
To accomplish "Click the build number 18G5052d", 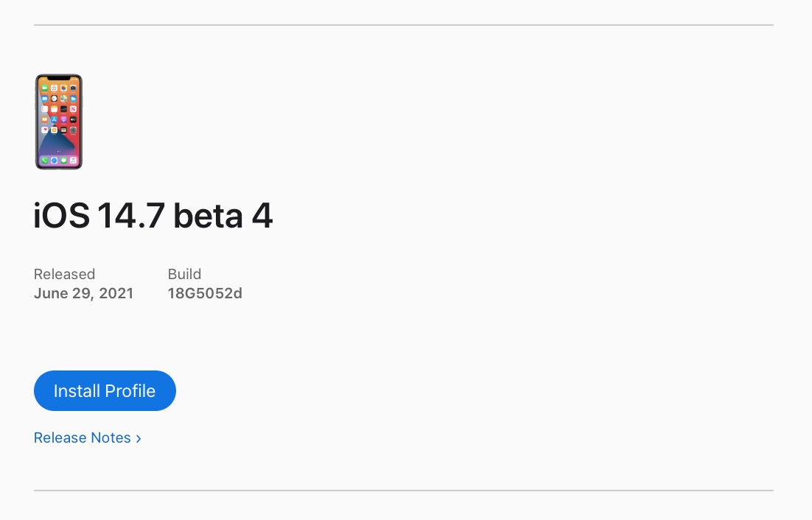I will pos(205,293).
